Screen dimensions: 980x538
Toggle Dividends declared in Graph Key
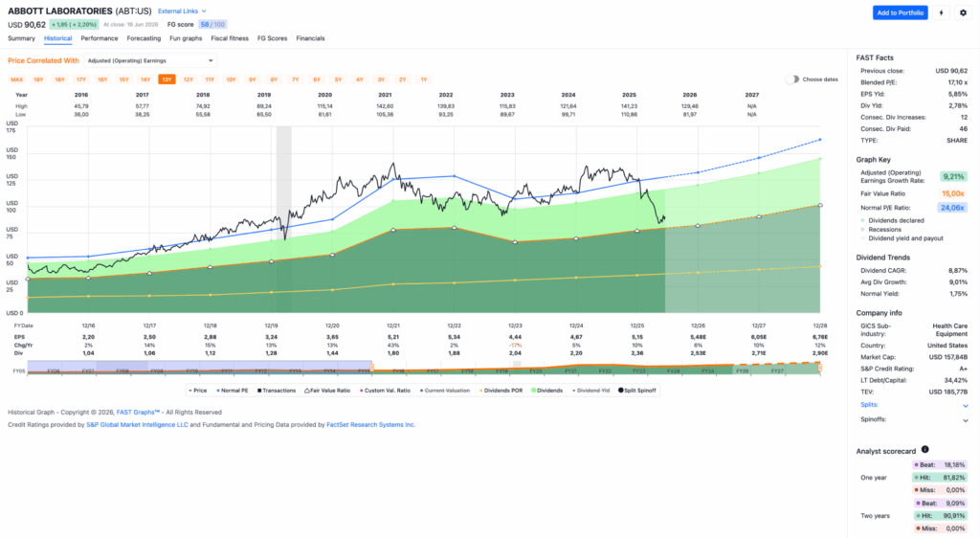[893, 220]
